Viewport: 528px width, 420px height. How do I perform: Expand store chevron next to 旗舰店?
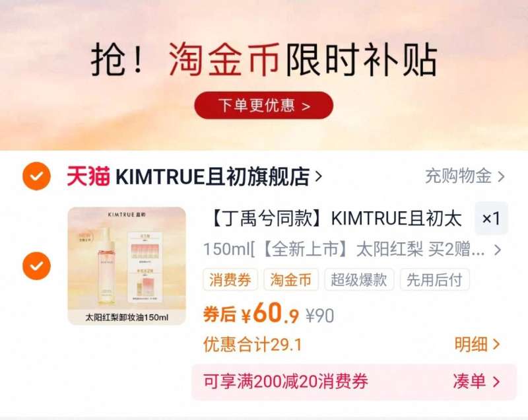click(318, 176)
